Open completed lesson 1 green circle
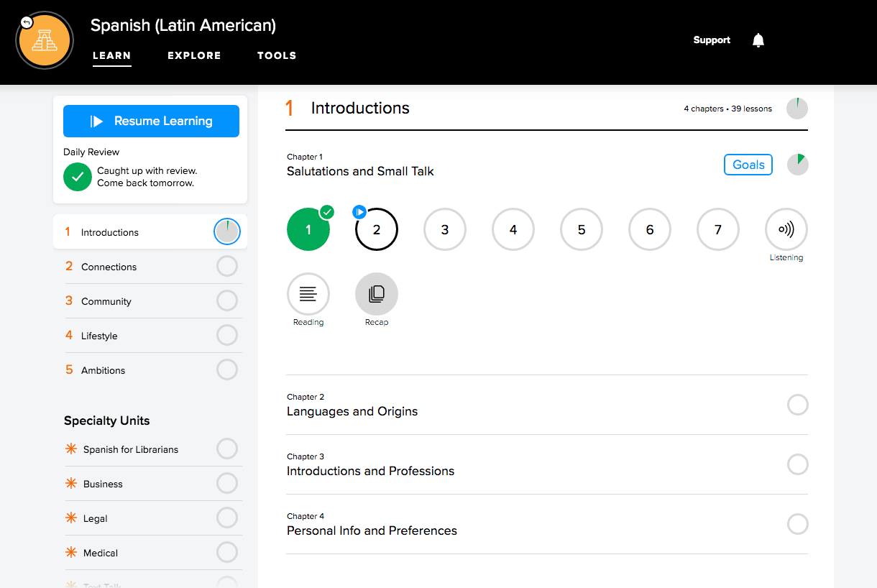Screen dimensions: 877x588 click(308, 230)
